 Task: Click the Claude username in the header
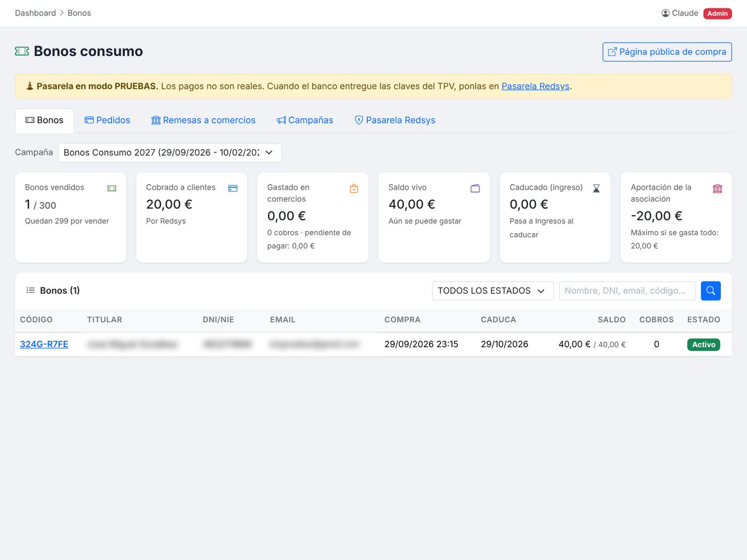coord(685,13)
